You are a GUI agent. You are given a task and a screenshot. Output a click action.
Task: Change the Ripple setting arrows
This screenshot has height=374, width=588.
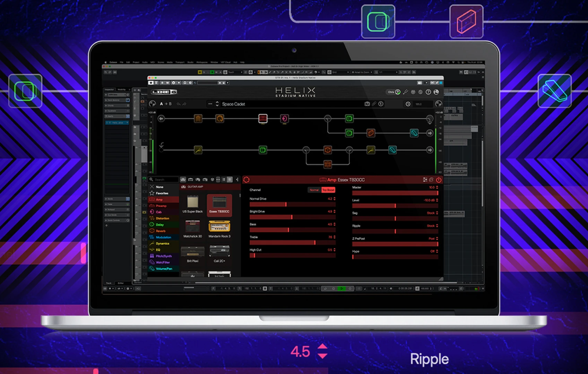pos(437,226)
